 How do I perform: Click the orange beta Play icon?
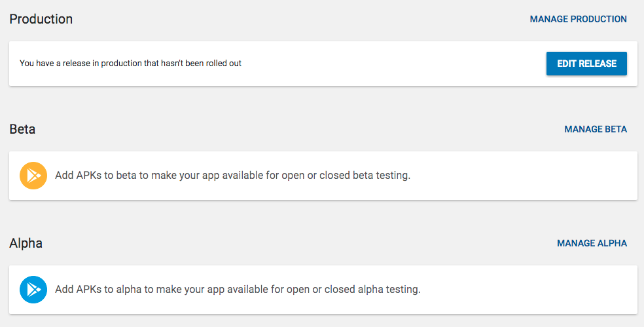[x=33, y=176]
